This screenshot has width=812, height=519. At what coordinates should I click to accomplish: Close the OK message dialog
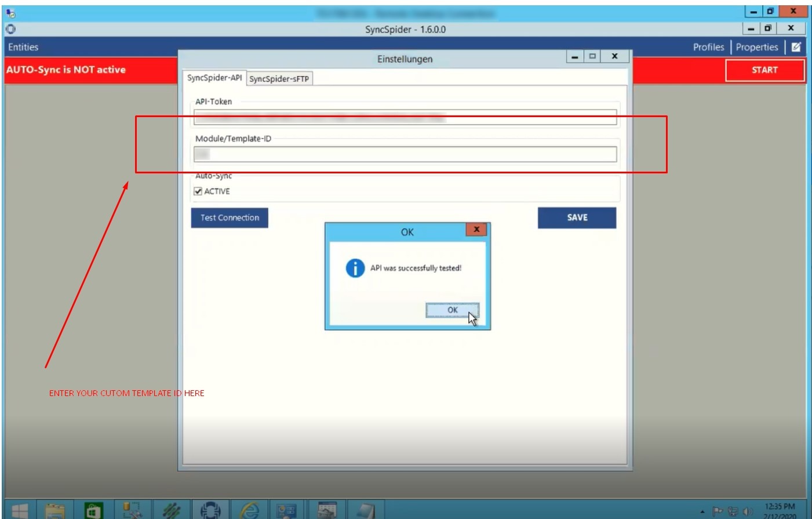point(476,230)
